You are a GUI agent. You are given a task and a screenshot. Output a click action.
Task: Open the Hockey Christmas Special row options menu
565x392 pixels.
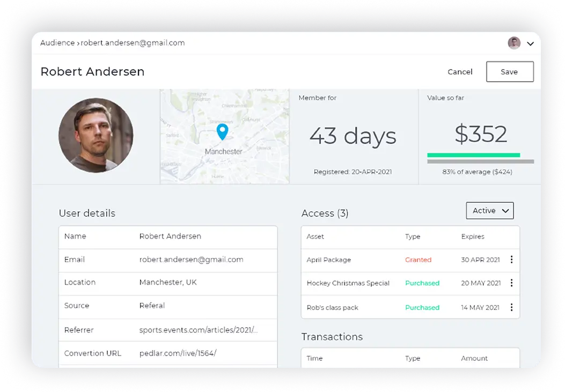point(511,283)
